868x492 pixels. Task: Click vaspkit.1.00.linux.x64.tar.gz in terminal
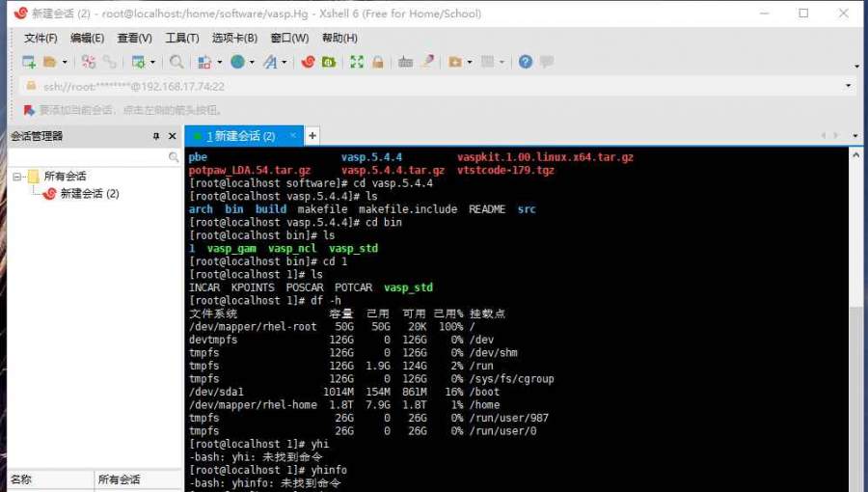(x=545, y=157)
